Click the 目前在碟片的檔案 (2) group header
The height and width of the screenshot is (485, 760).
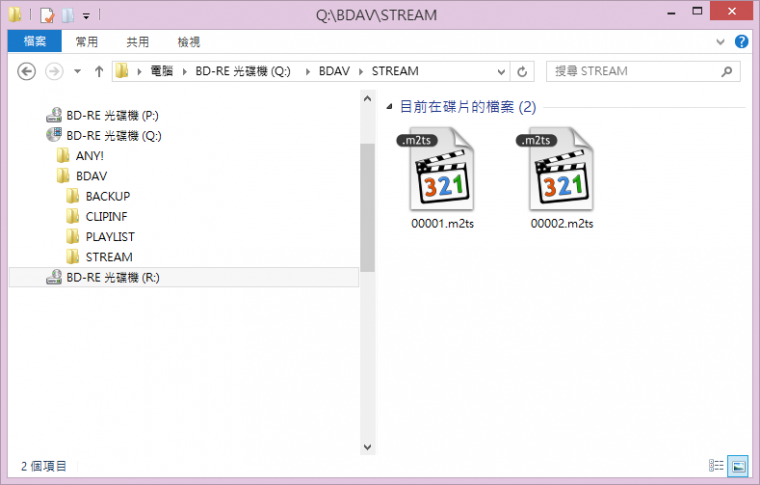click(x=468, y=107)
